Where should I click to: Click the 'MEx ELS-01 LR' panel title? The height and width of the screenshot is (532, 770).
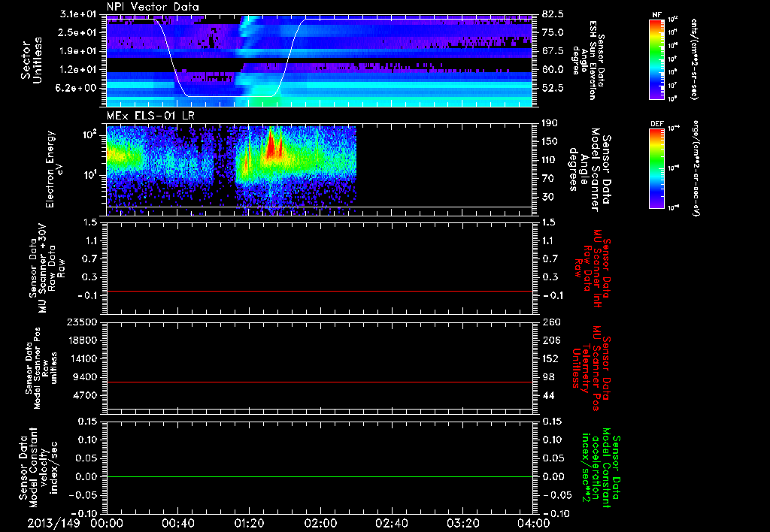(150, 116)
